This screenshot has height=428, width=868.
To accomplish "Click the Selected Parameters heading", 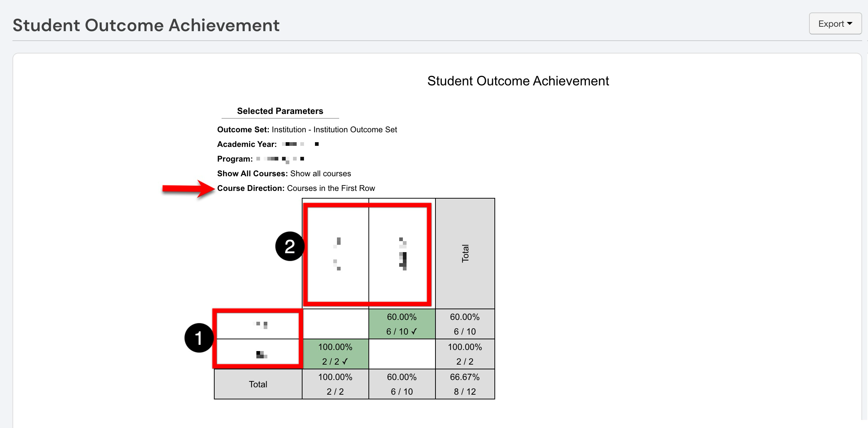I will pos(280,111).
